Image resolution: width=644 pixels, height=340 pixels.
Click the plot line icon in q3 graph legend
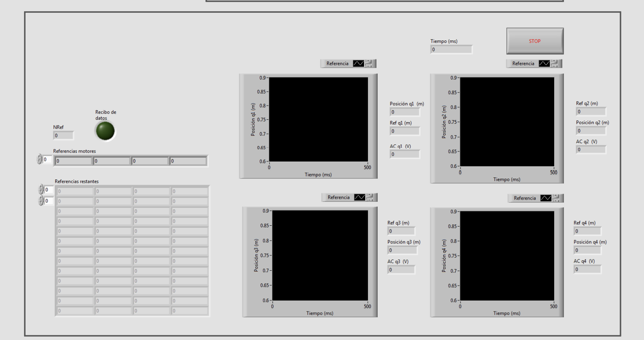[x=360, y=198]
